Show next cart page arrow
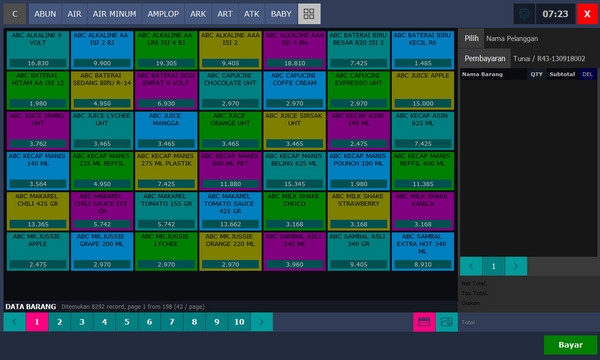The height and width of the screenshot is (360, 600). pyautogui.click(x=516, y=266)
